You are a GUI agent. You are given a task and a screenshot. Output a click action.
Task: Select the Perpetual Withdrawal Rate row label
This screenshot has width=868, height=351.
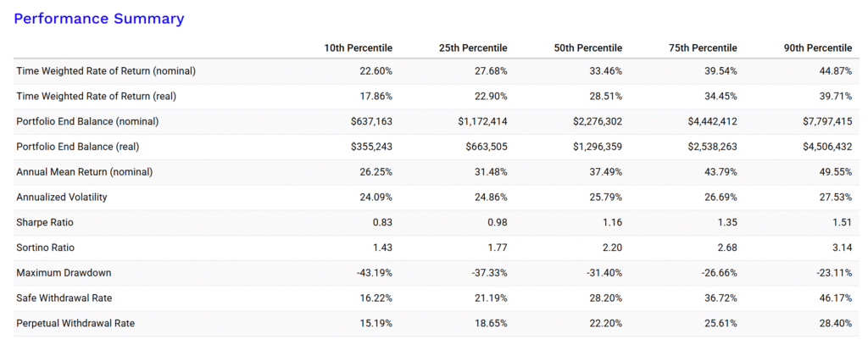pos(75,323)
